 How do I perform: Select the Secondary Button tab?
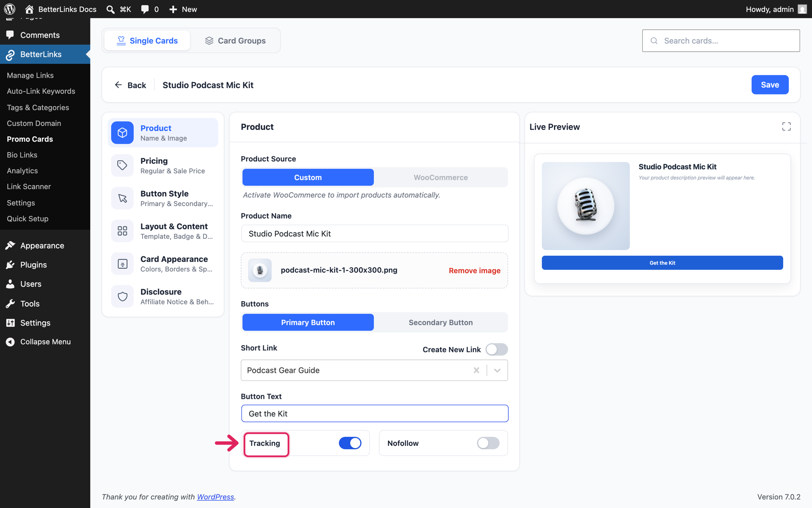click(441, 322)
